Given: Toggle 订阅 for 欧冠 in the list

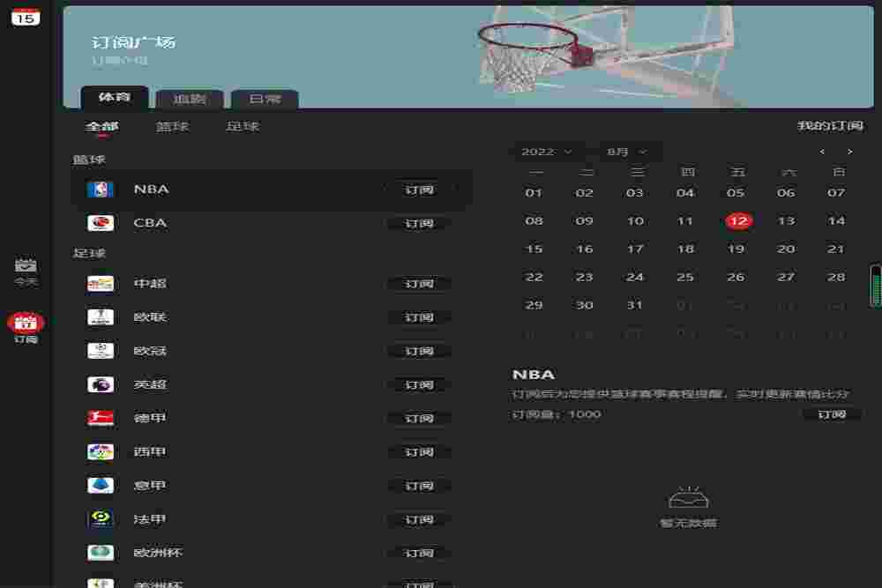Looking at the screenshot, I should click(419, 352).
